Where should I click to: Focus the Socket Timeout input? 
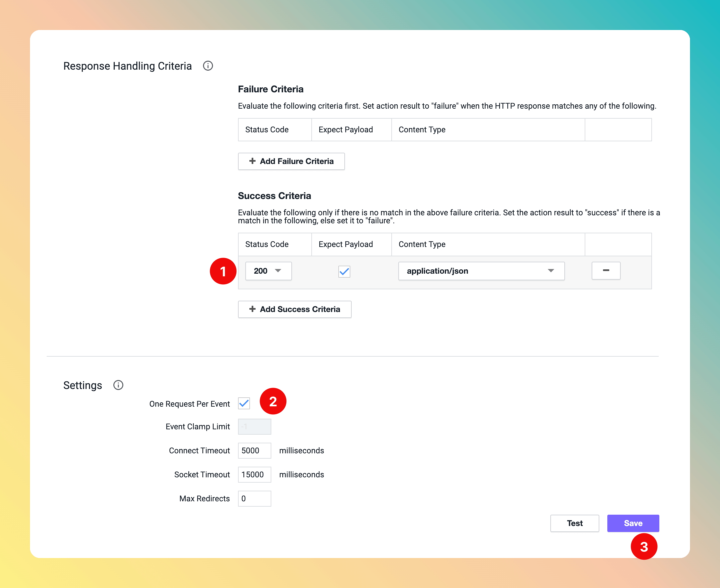[254, 475]
